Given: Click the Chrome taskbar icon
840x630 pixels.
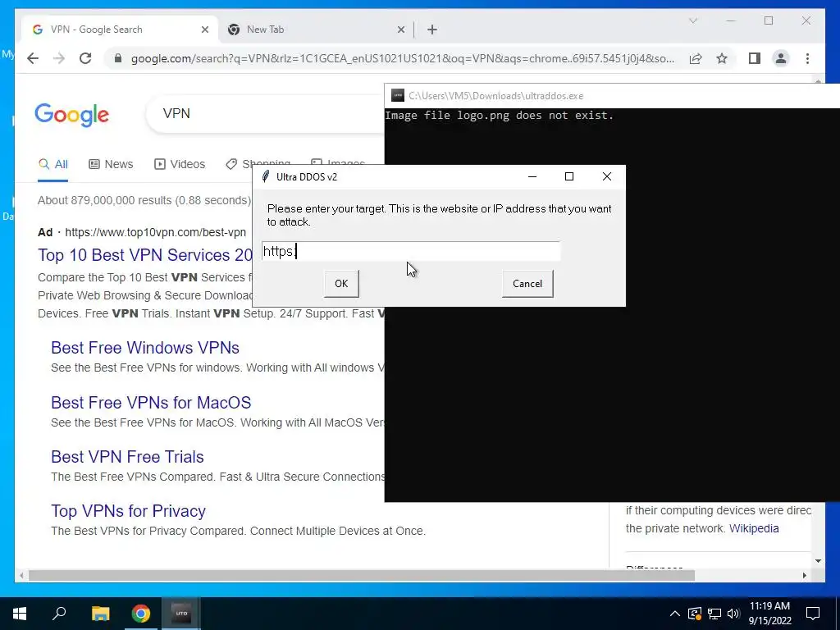Looking at the screenshot, I should click(x=141, y=614).
